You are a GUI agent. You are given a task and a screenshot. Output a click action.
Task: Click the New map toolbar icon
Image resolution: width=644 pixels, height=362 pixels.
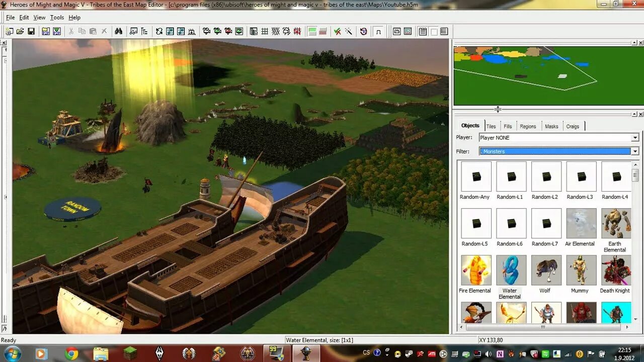click(x=9, y=31)
